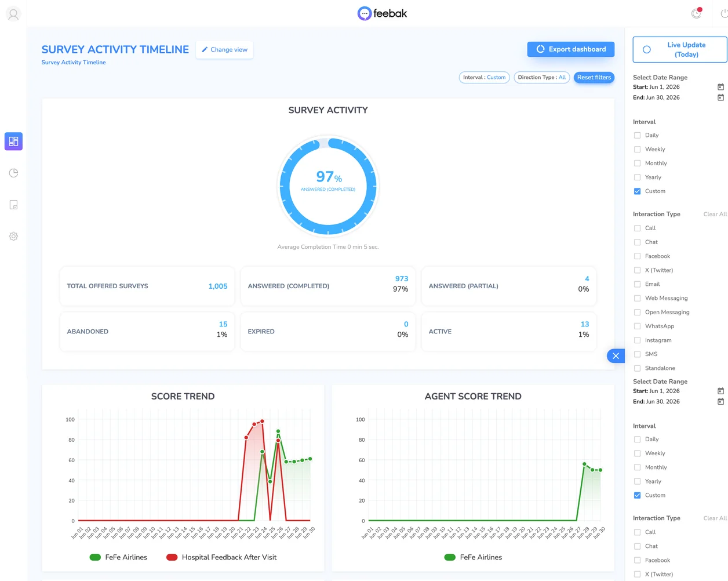Check the Email interaction checkbox
The image size is (728, 581).
click(638, 284)
